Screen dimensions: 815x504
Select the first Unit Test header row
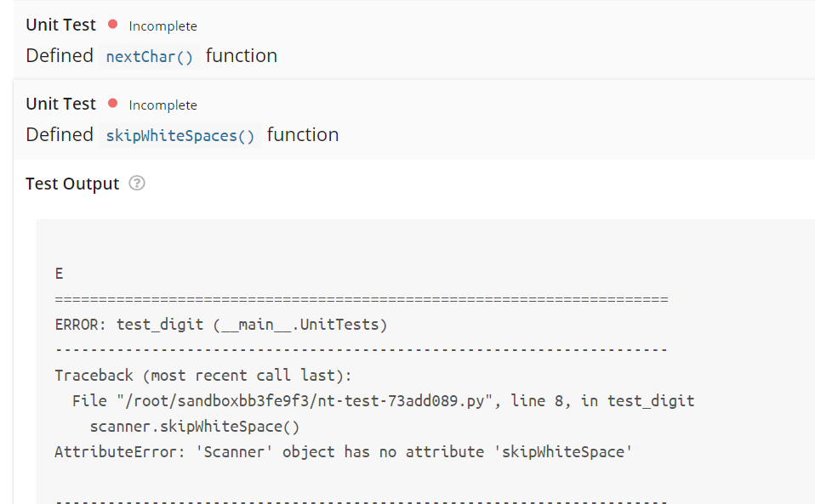(x=60, y=25)
